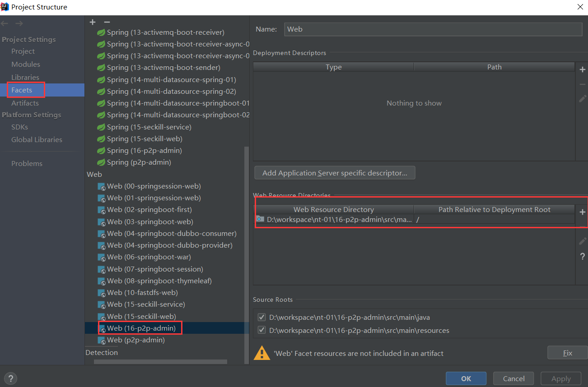The height and width of the screenshot is (387, 588).
Task: Select Web (04-springboot-dubbo-consumer) facet
Action: pos(172,234)
